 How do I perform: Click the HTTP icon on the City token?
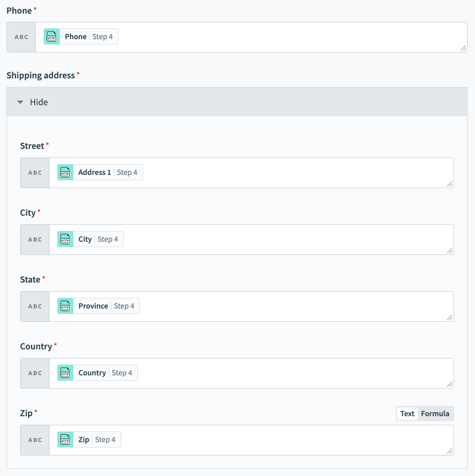[x=65, y=239]
